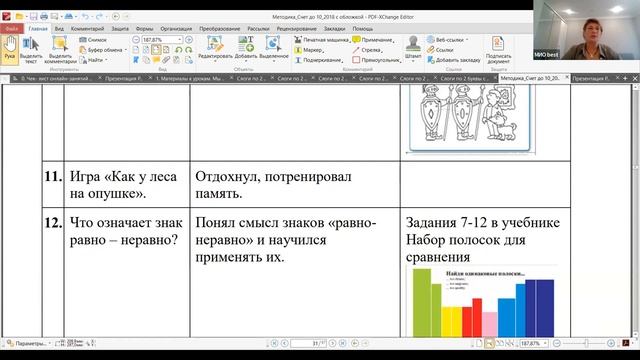Switch to the Organize (Организация) ribbon tab

point(176,29)
